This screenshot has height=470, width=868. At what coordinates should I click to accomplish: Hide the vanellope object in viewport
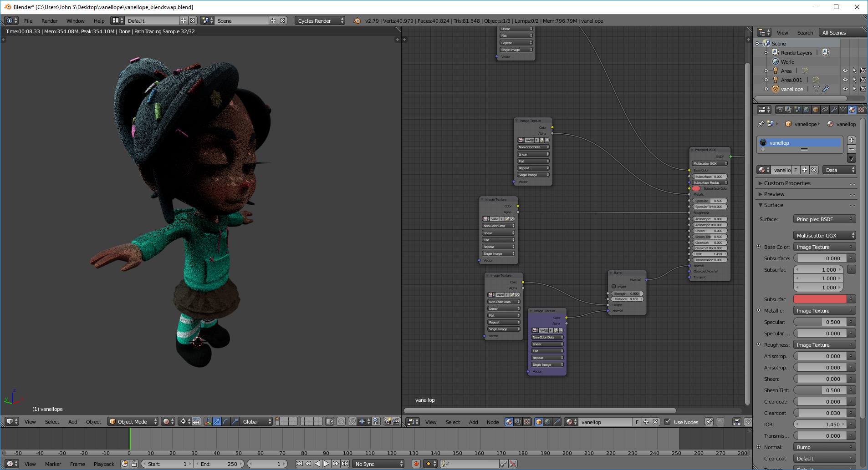(x=845, y=89)
